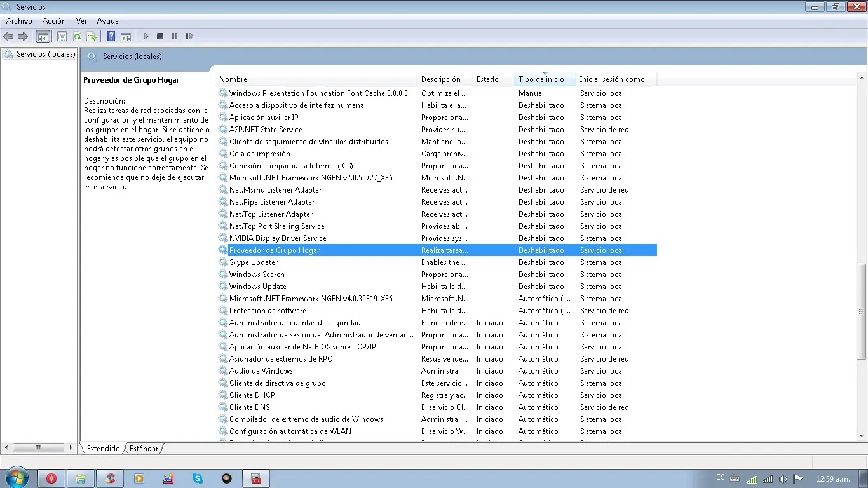
Task: Open Skype from the taskbar
Action: tap(198, 478)
